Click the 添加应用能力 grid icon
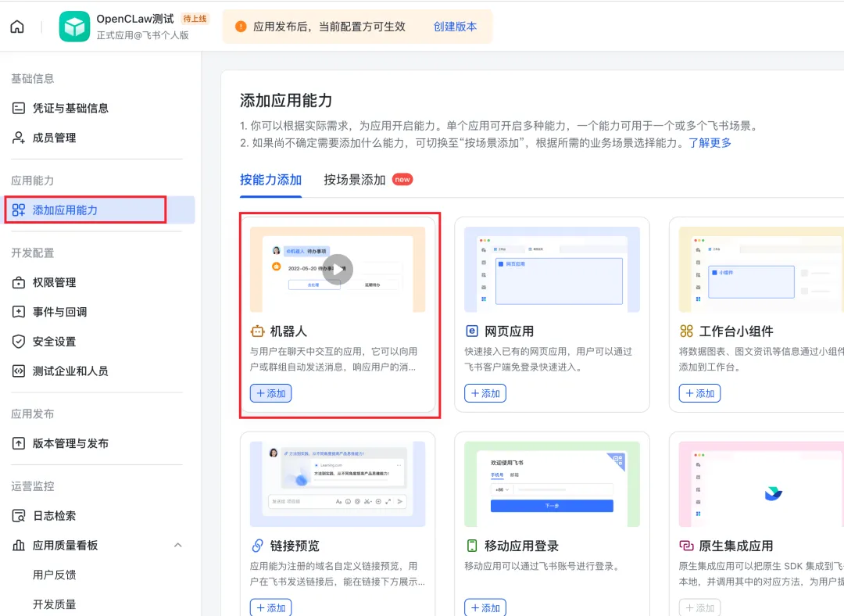The height and width of the screenshot is (616, 844). [x=18, y=210]
